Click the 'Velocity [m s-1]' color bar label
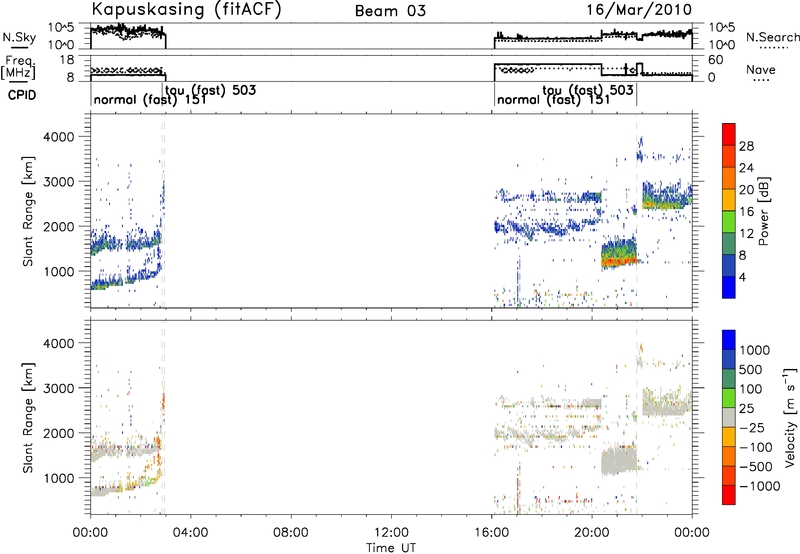The image size is (800, 554). (x=790, y=417)
